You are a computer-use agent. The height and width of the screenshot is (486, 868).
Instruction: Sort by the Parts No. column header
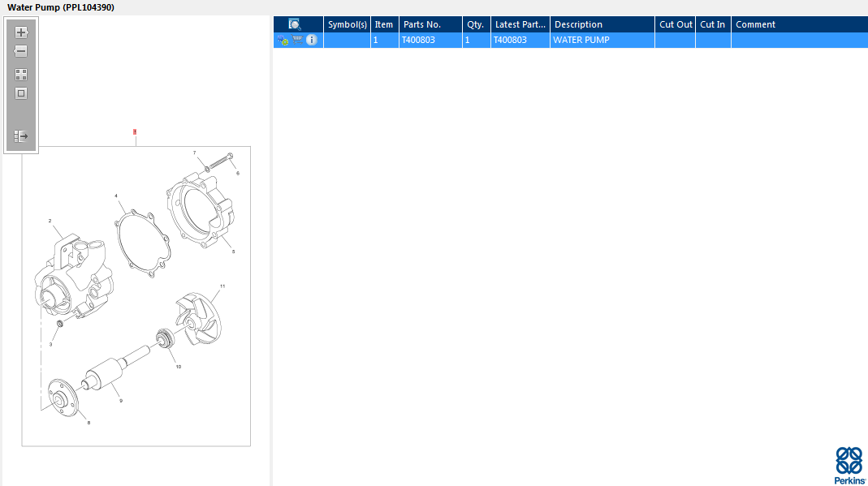click(x=430, y=24)
